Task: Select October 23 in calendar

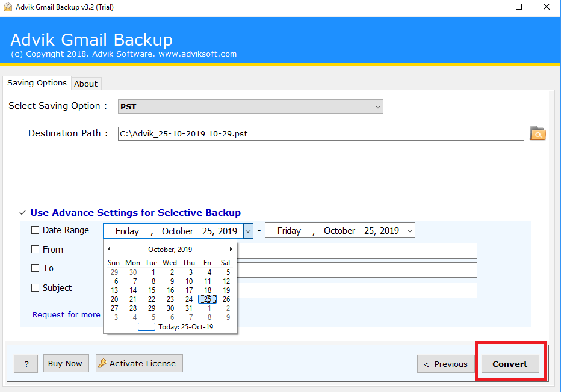Action: [170, 299]
